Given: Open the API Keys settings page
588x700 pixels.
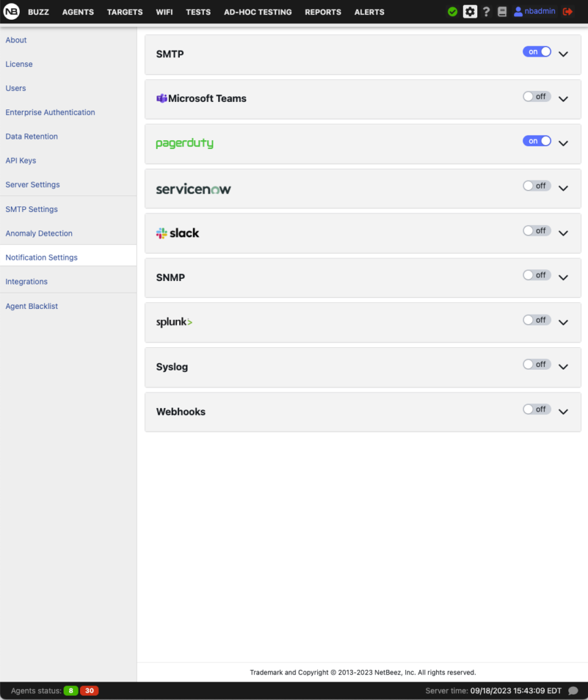Looking at the screenshot, I should click(21, 160).
